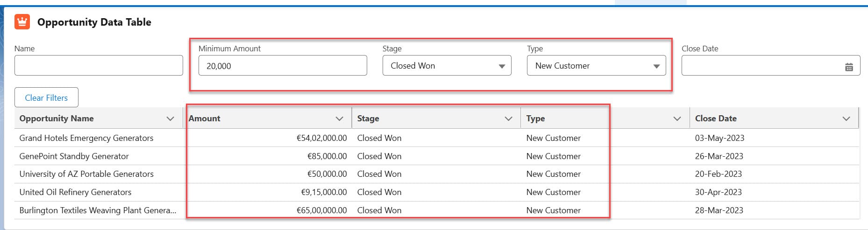Click close date 20-Feb-2023
Image resolution: width=868 pixels, height=230 pixels.
719,174
